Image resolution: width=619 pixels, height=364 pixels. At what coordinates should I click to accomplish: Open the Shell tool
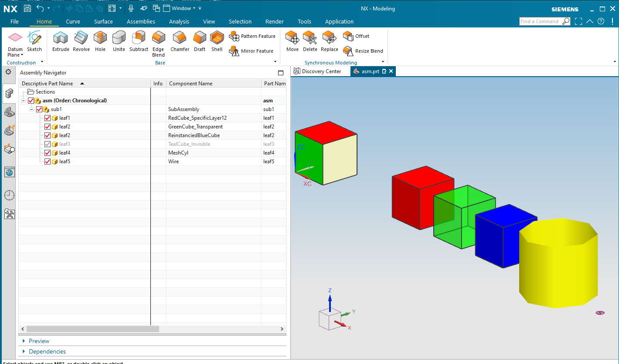pyautogui.click(x=217, y=41)
